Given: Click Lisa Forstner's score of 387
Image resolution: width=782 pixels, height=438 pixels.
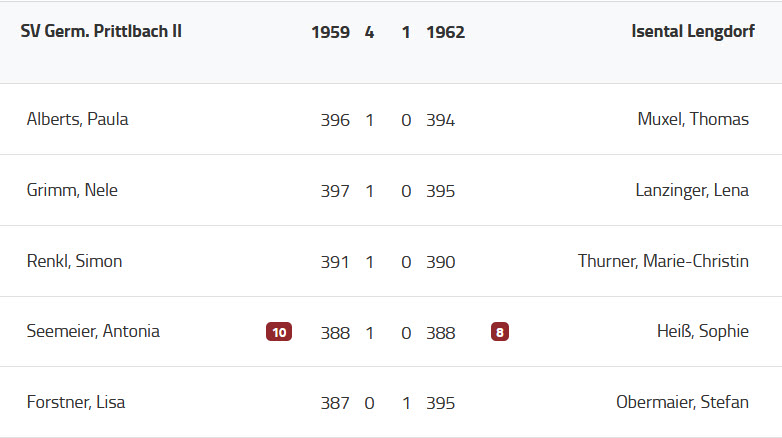Looking at the screenshot, I should [335, 403].
